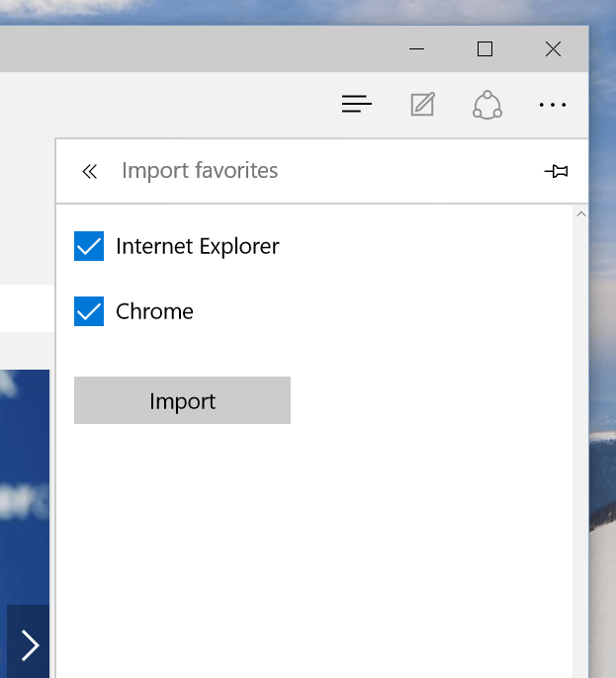The width and height of the screenshot is (616, 678).
Task: Make a Web Note with pen icon
Action: point(422,104)
